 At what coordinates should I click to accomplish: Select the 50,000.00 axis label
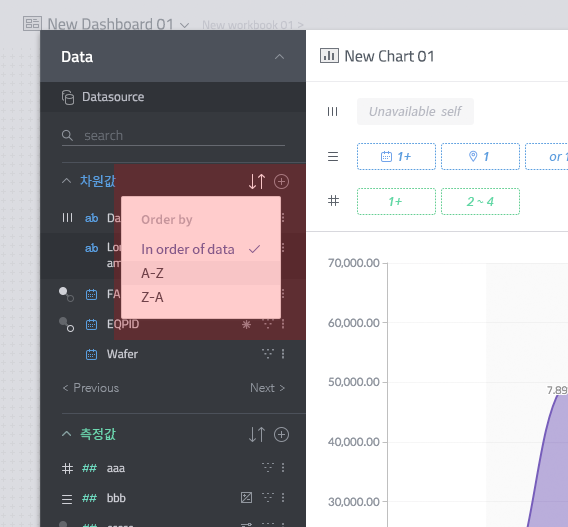[354, 382]
